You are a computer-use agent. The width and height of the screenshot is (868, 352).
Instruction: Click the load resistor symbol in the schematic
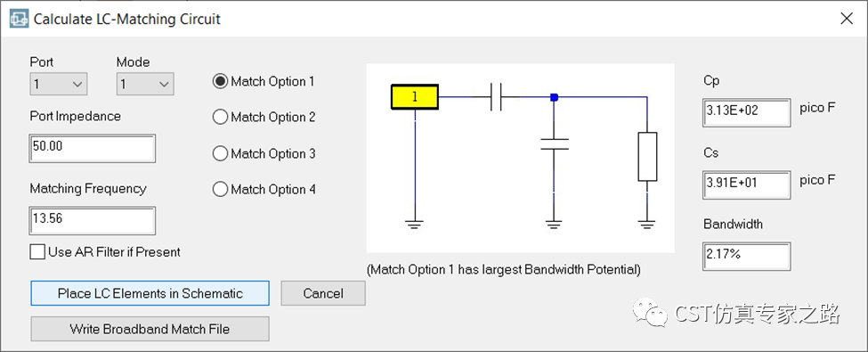[647, 156]
